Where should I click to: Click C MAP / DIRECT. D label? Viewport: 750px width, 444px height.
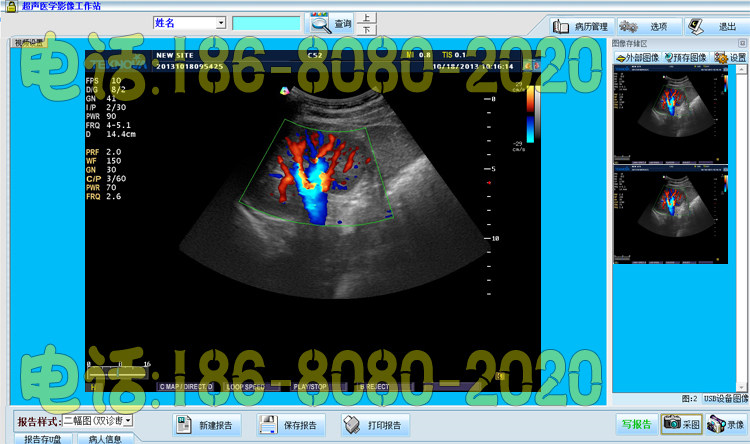click(x=186, y=387)
